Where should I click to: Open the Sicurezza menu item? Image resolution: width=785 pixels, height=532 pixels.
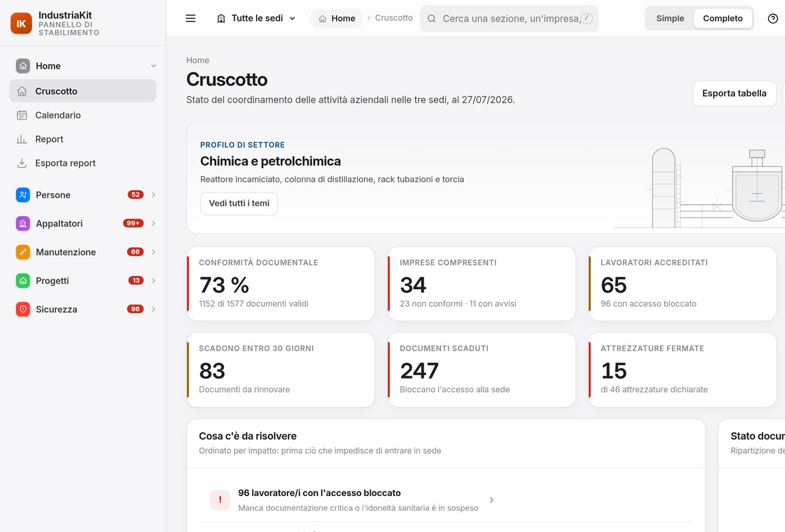coord(82,309)
